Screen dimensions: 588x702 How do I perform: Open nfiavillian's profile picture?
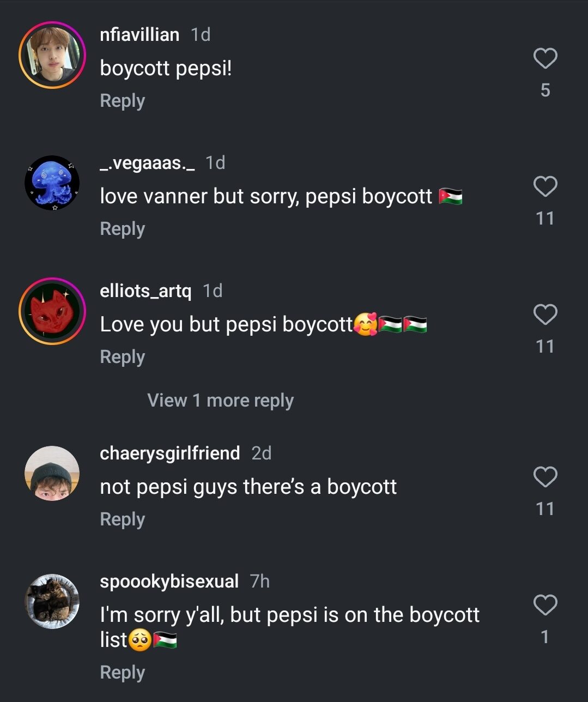click(x=52, y=55)
